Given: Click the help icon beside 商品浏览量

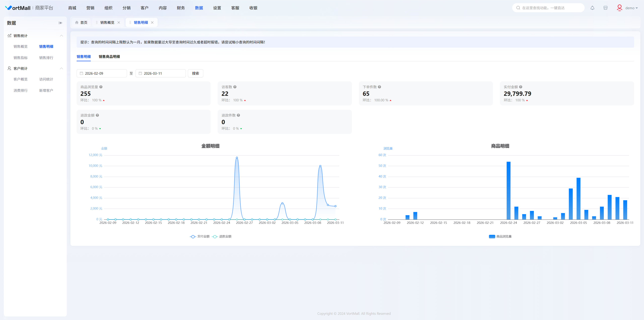Looking at the screenshot, I should [101, 87].
